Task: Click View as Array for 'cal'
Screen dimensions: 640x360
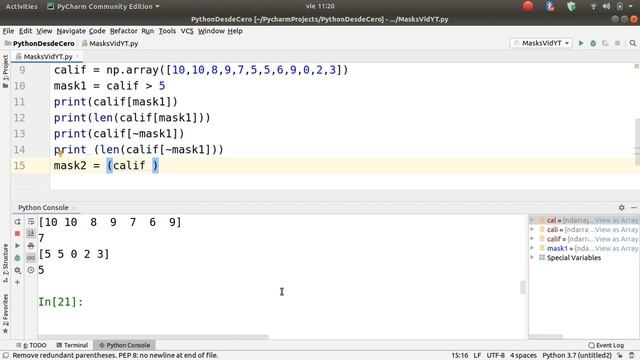Action: click(x=616, y=220)
